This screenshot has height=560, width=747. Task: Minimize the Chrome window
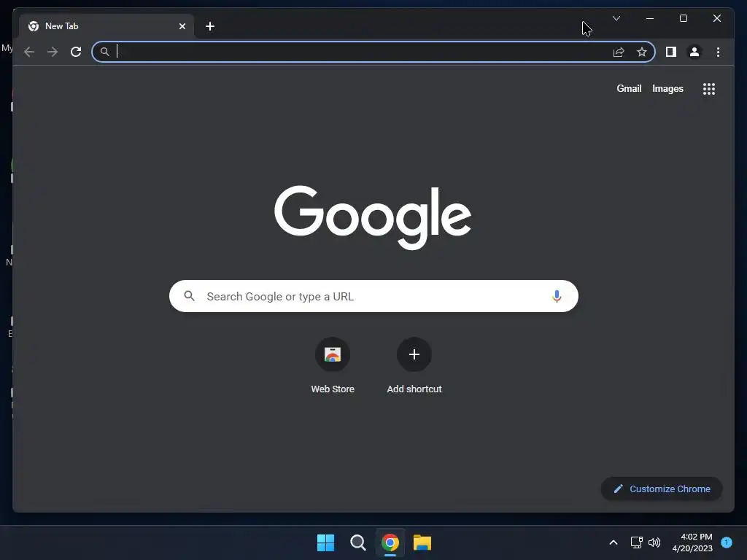click(650, 18)
